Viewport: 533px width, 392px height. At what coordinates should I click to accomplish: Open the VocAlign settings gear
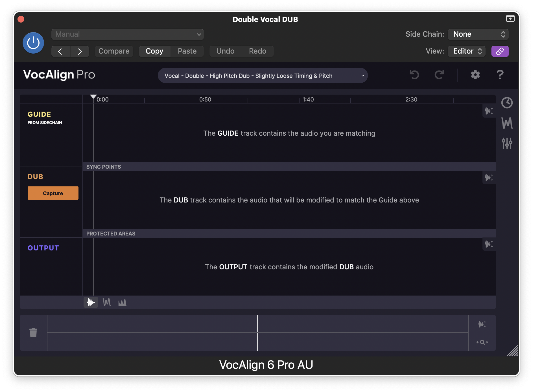[x=475, y=75]
